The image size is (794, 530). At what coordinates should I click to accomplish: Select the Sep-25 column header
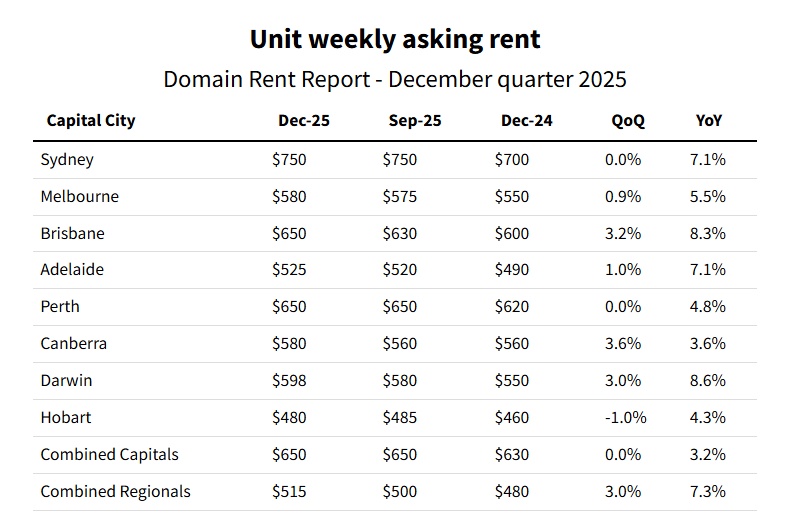[x=414, y=121]
